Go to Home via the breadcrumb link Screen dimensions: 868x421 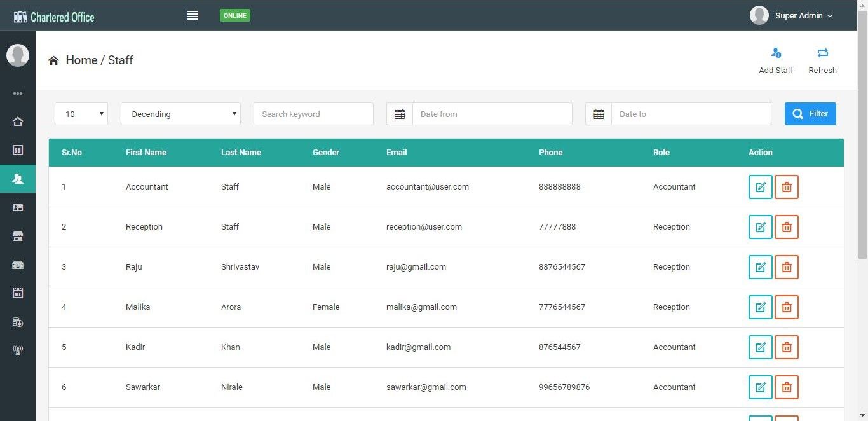click(81, 60)
